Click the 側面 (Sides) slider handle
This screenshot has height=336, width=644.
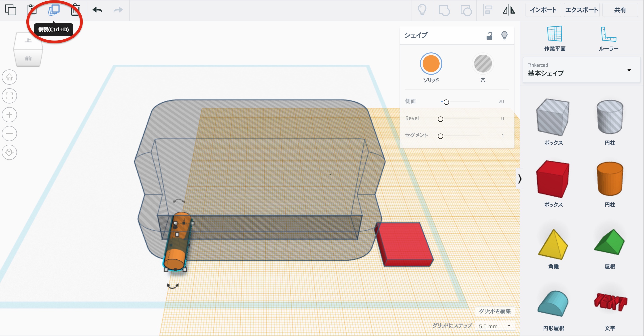tap(446, 102)
